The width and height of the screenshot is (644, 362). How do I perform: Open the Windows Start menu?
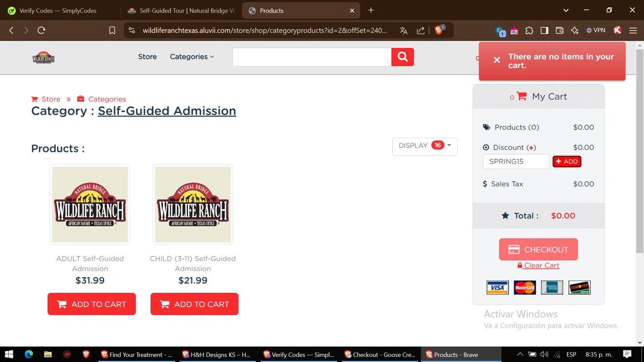pyautogui.click(x=9, y=354)
